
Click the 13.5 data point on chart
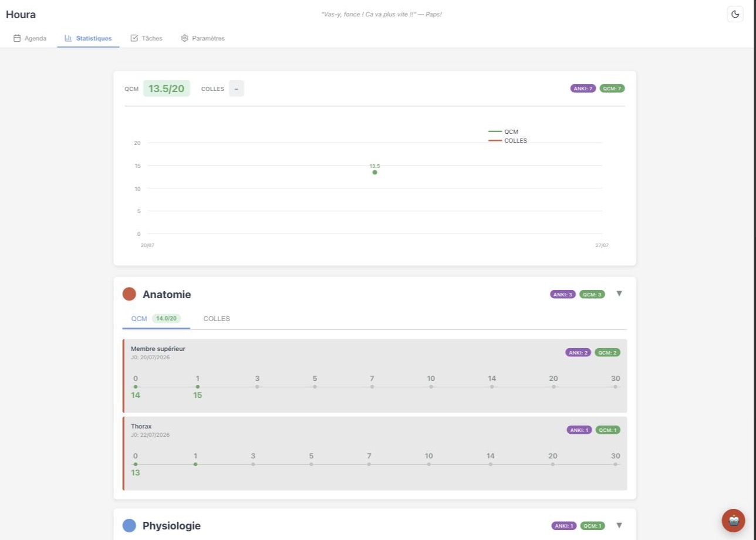point(374,172)
